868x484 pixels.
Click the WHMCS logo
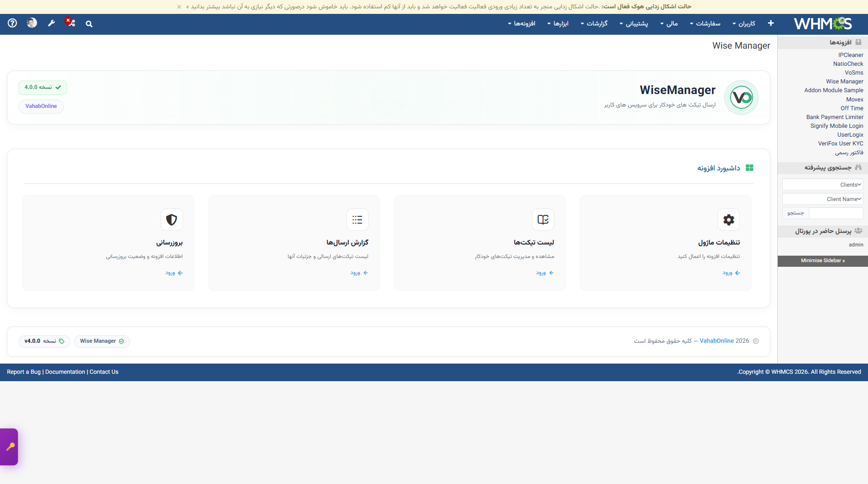823,24
